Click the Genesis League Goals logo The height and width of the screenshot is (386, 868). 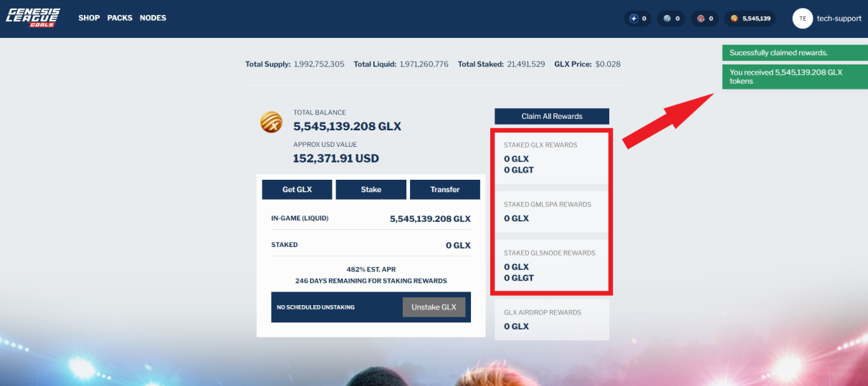tap(34, 18)
